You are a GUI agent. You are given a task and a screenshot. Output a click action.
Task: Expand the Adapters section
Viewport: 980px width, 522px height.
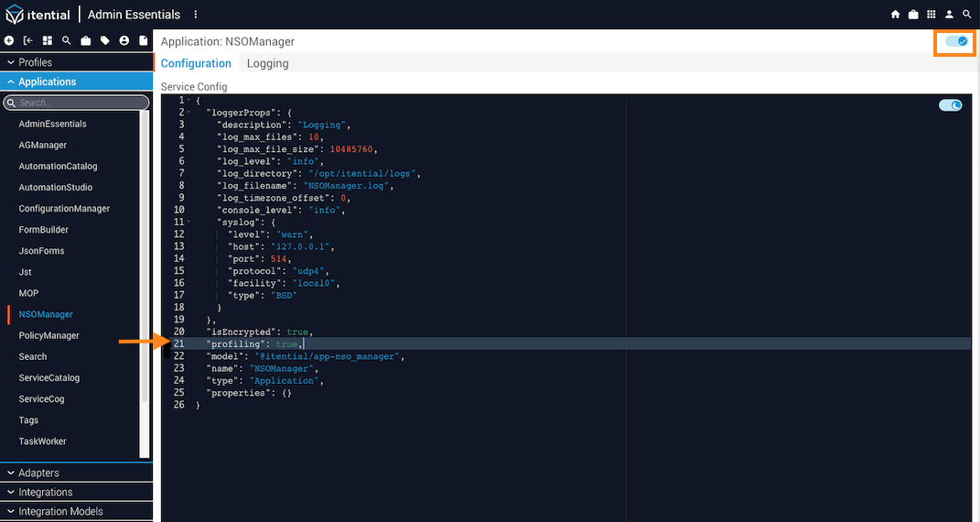pyautogui.click(x=76, y=473)
